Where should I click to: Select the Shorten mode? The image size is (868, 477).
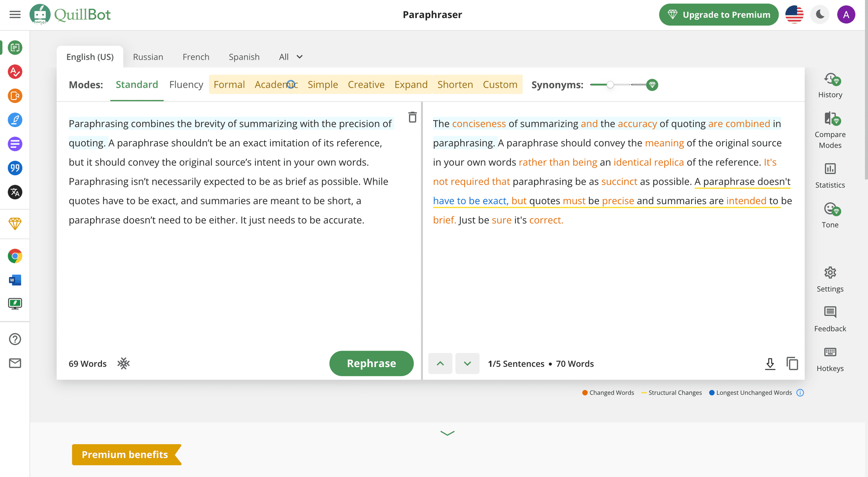(x=455, y=84)
